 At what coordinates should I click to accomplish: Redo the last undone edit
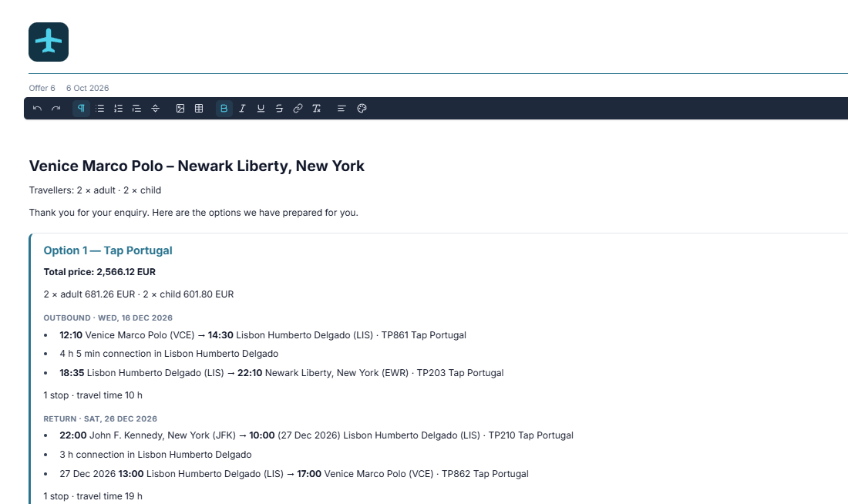click(56, 108)
